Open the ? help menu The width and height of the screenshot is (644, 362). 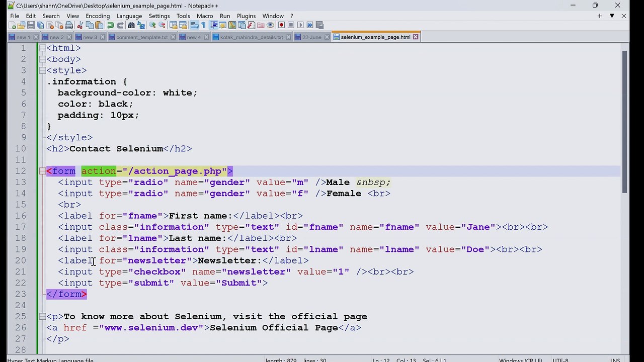[x=291, y=16]
